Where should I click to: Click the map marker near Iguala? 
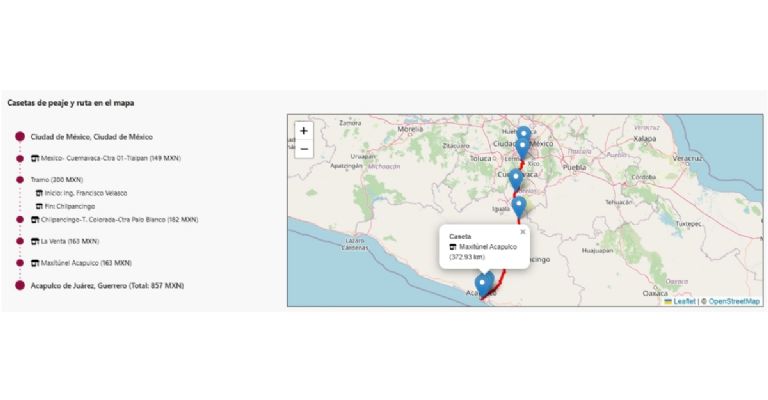(519, 206)
